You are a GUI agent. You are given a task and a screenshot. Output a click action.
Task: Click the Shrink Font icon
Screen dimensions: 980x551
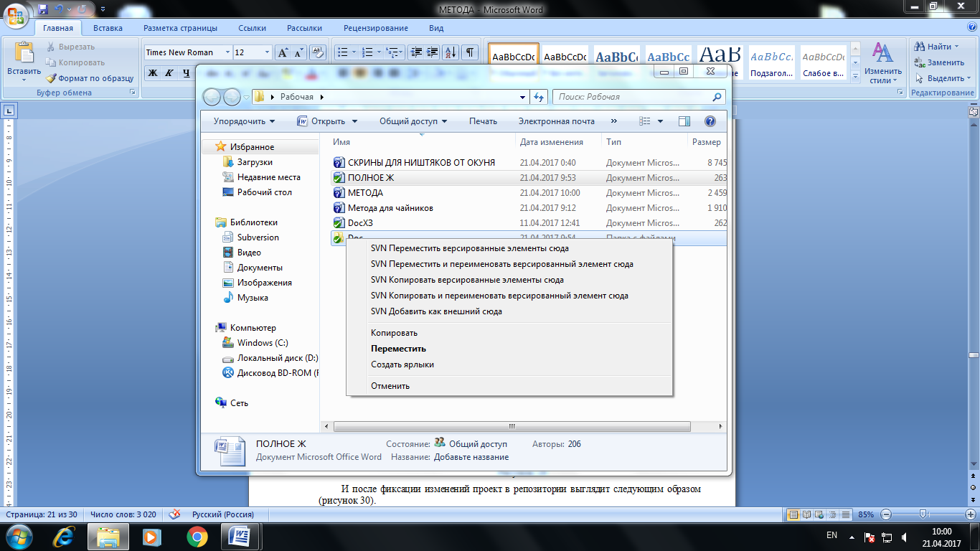(x=299, y=52)
